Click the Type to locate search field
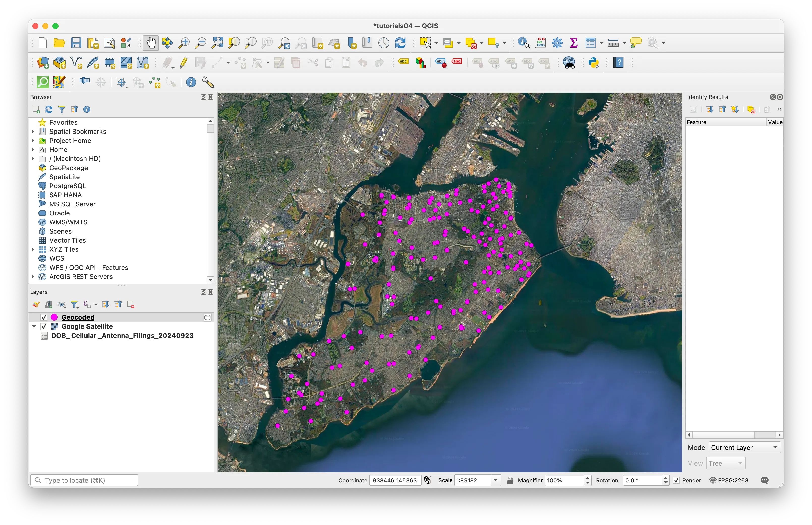The image size is (812, 525). 83,480
